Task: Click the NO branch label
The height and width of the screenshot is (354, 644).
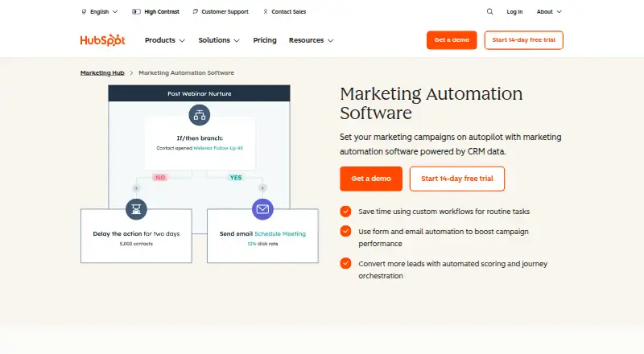Action: [160, 178]
